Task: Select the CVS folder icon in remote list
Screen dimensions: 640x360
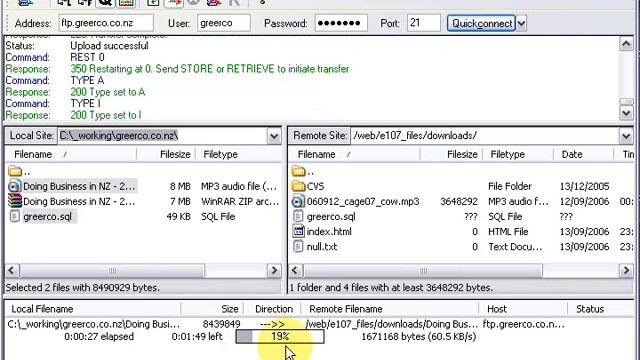Action: pos(299,187)
